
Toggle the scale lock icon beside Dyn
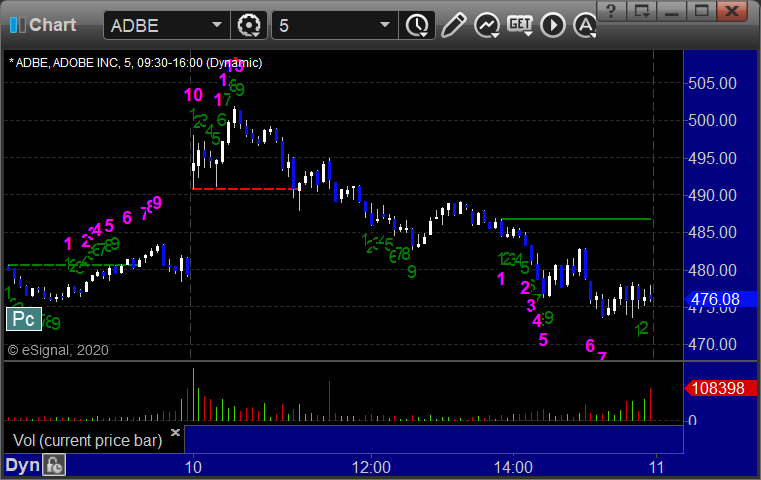54,465
